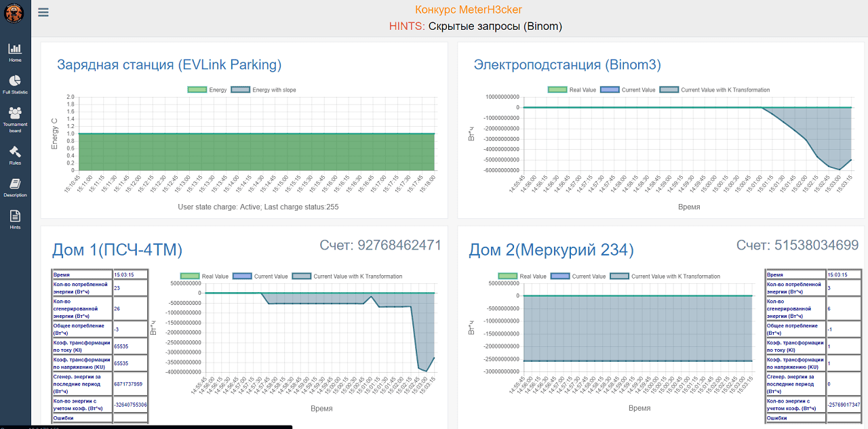Toggle Real Value in Binom3 legend
This screenshot has height=429, width=868.
click(x=572, y=89)
